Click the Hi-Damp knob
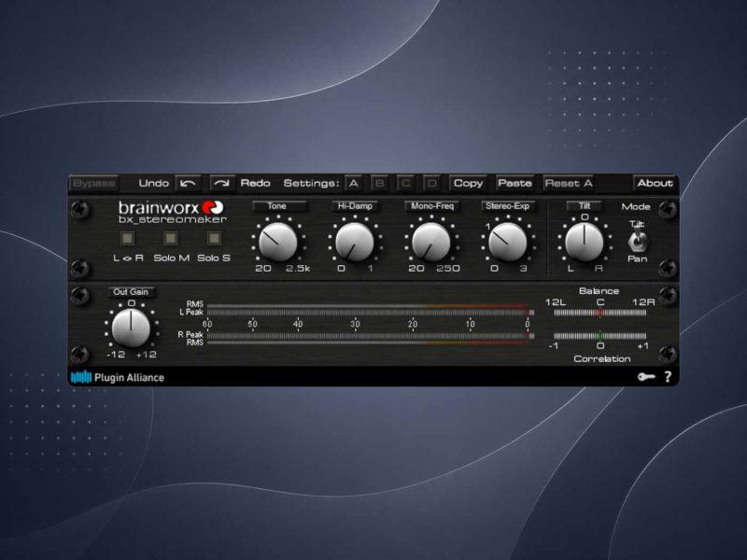This screenshot has width=747, height=560. 355,242
